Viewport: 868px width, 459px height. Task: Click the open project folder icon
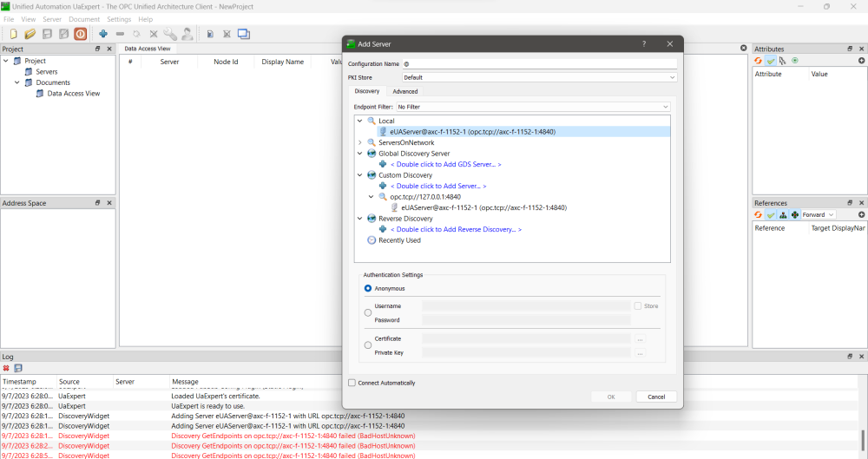coord(30,34)
